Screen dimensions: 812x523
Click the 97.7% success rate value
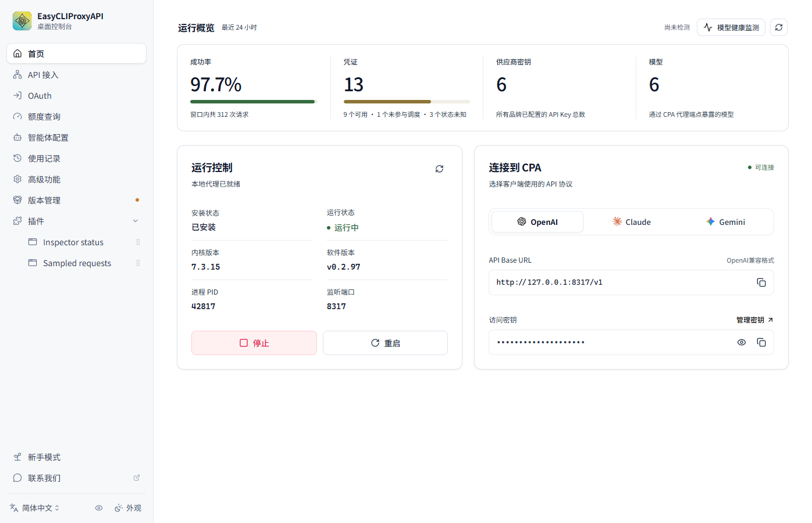[216, 85]
